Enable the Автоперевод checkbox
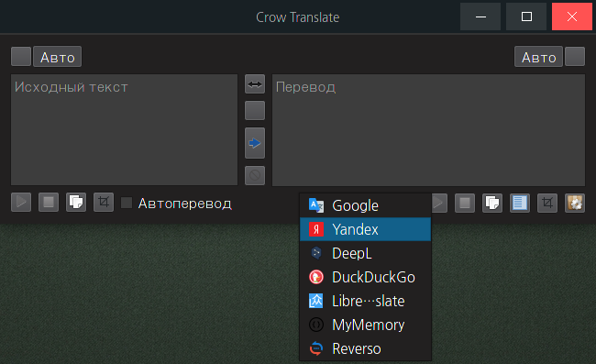596x364 pixels. click(x=127, y=203)
